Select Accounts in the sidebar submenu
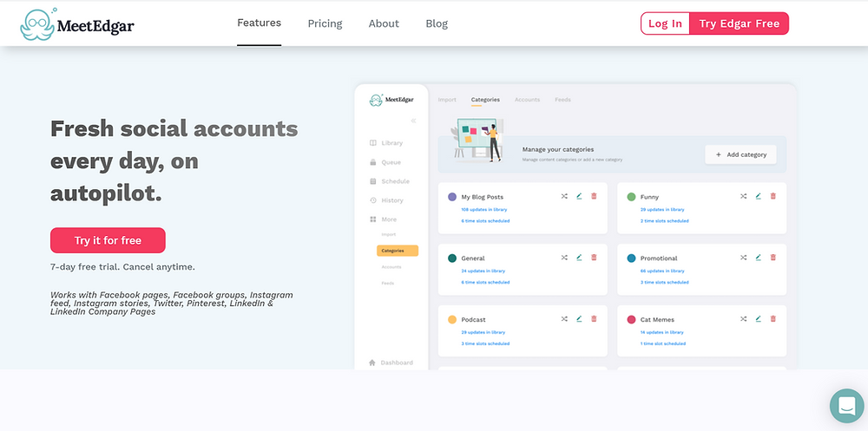 tap(391, 267)
